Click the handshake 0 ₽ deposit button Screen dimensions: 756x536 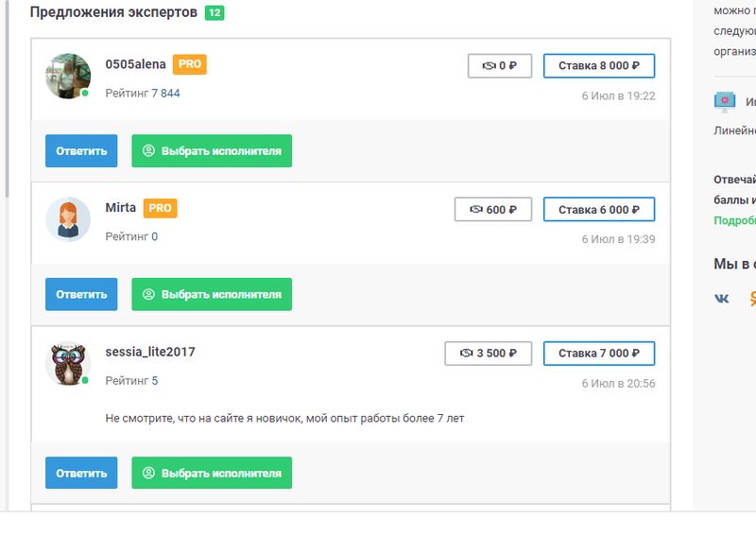tap(499, 66)
